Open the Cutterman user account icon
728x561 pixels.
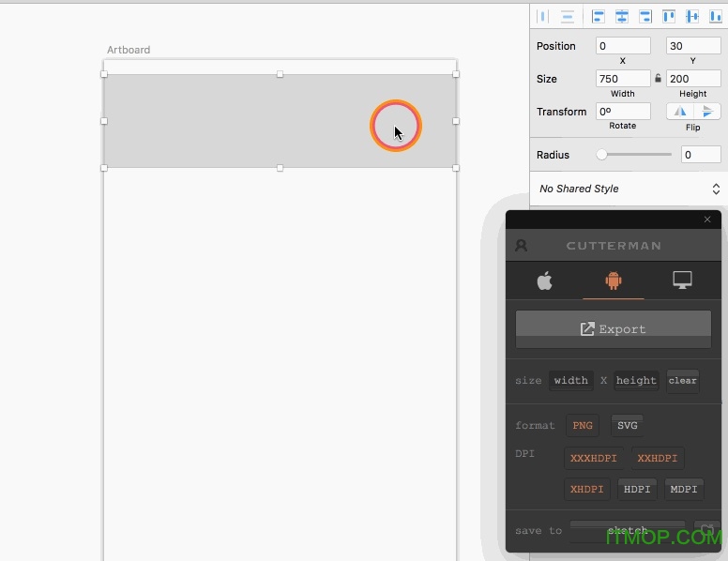521,246
